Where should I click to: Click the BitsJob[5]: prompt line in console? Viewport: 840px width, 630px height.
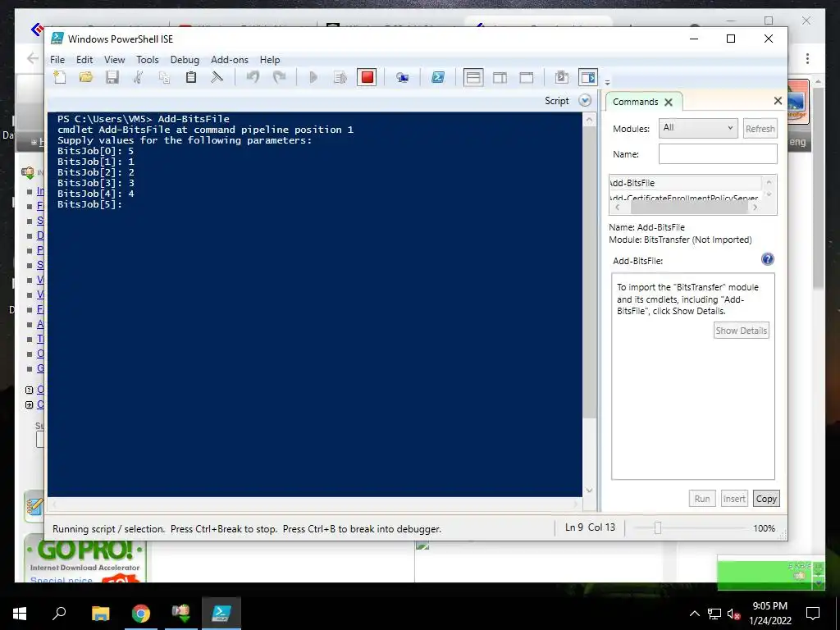tap(89, 204)
